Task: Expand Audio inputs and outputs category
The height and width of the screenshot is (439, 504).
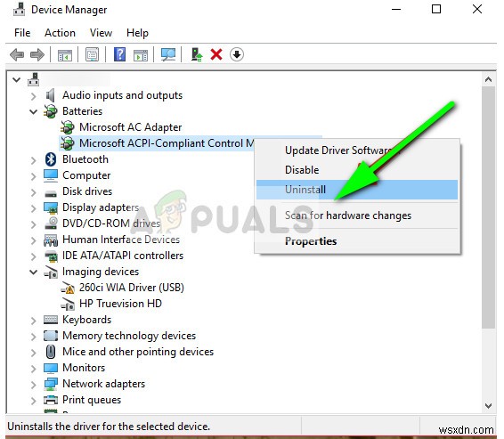Action: click(x=34, y=96)
